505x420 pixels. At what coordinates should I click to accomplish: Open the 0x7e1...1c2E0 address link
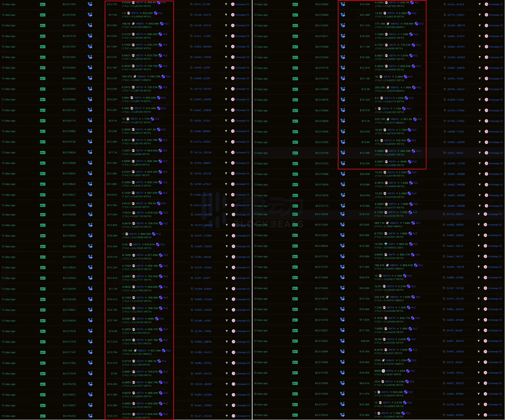(202, 36)
